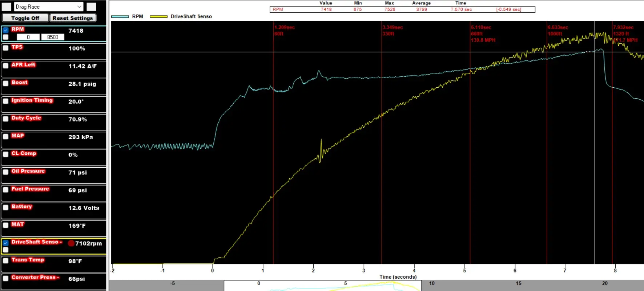Screen dimensions: 644x291
Task: Click the Time (seconds) axis label
Action: pos(398,277)
